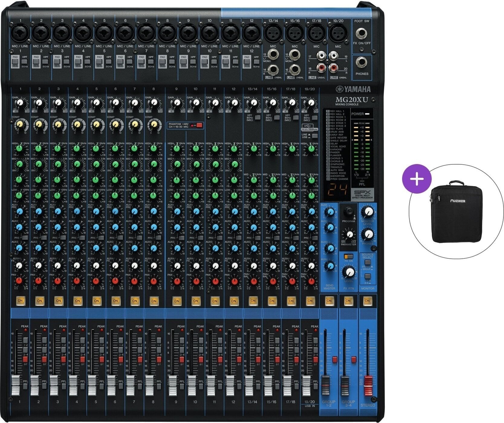Viewport: 504px width, 423px height.
Task: Click the channel 1 MIC/LINE combo input
Action: pyautogui.click(x=20, y=33)
